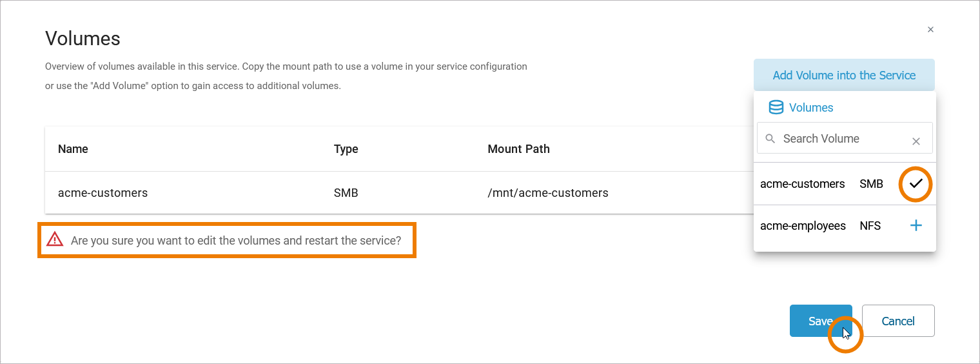Click the Type column header

click(346, 149)
